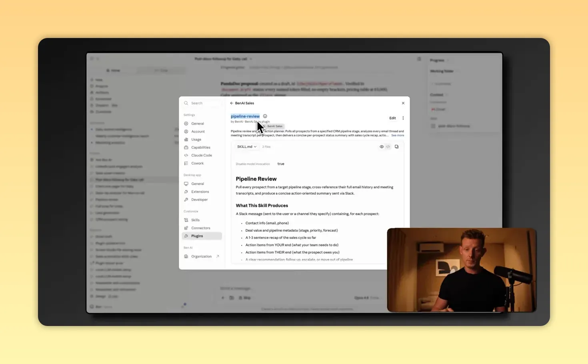Click the '2 files' label

[x=266, y=147]
